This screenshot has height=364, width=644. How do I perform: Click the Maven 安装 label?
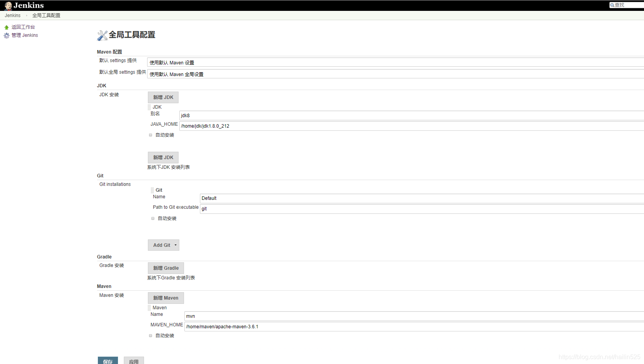(112, 295)
